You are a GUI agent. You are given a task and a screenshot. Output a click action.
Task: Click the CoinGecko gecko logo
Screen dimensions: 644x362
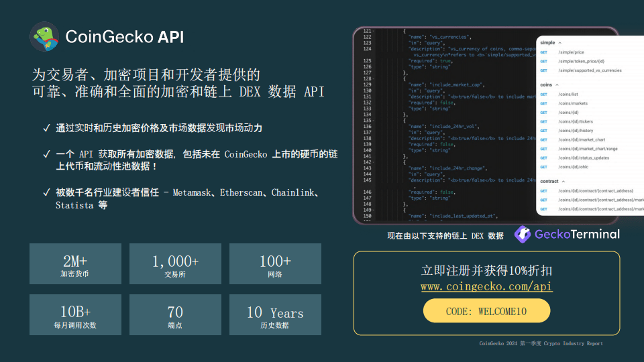(44, 36)
